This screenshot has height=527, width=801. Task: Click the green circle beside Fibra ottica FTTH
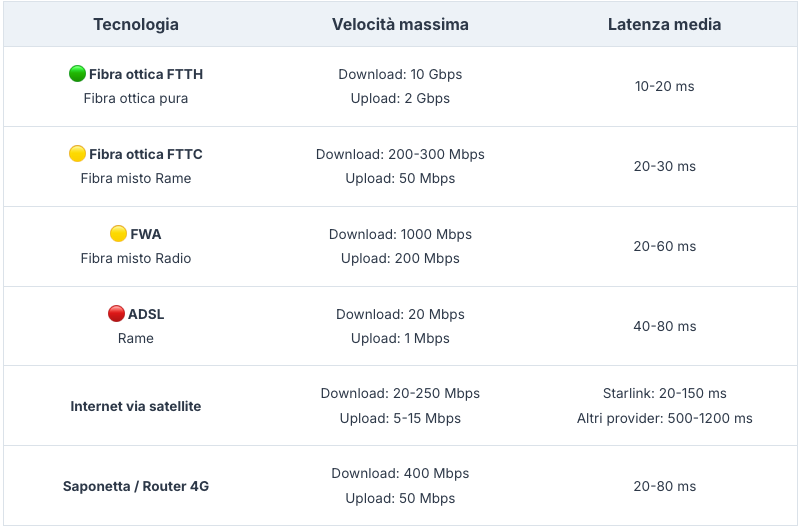[77, 74]
